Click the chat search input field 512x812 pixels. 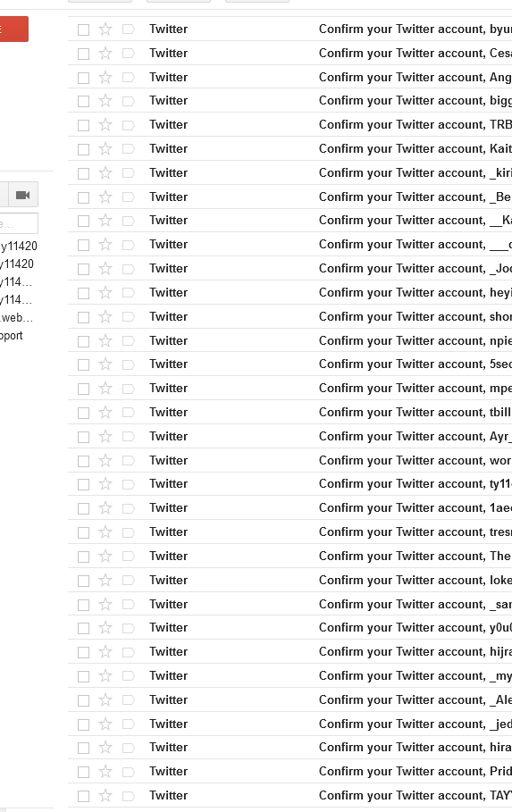pyautogui.click(x=19, y=223)
